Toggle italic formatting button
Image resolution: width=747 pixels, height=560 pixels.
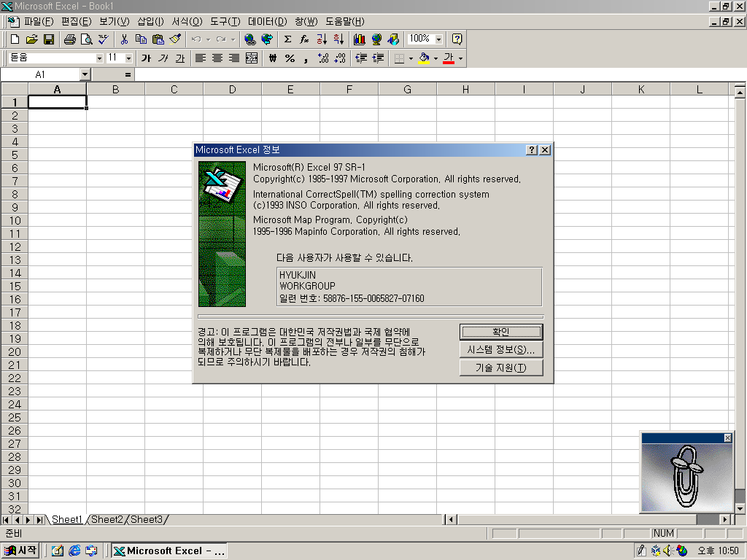click(x=163, y=58)
